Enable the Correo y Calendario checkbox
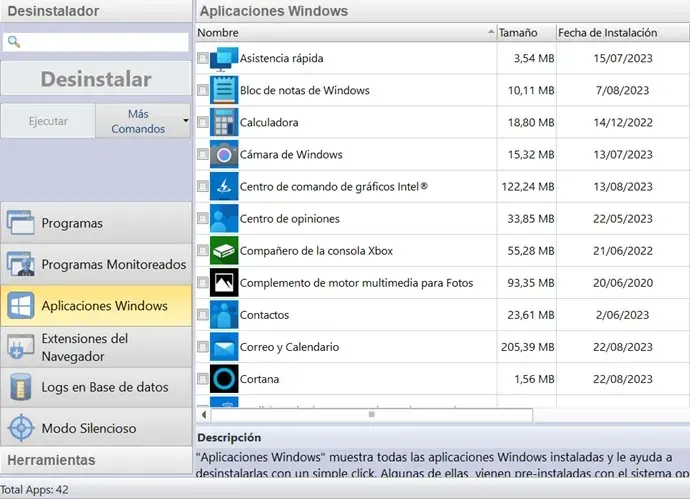The width and height of the screenshot is (690, 499). click(x=203, y=347)
